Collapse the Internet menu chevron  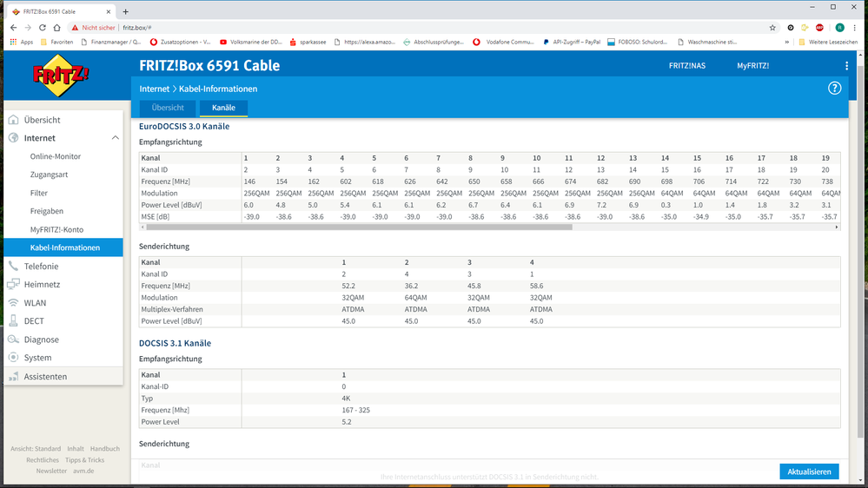[116, 138]
